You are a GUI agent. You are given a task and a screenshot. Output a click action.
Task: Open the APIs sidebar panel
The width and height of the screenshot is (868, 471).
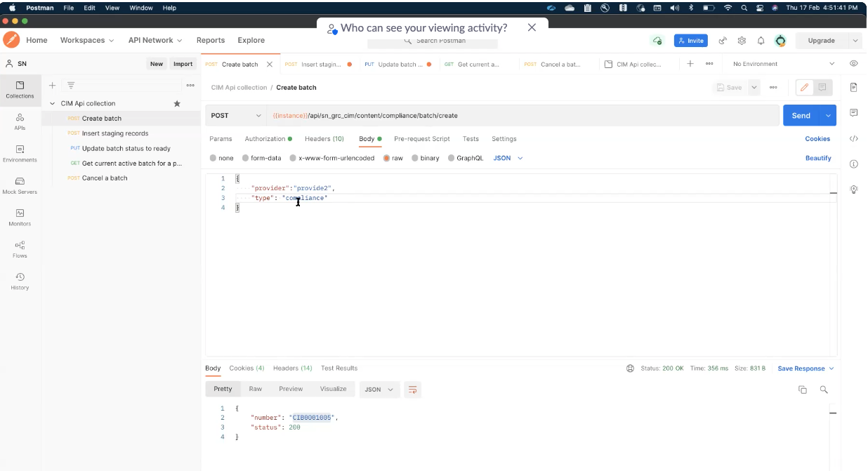click(20, 121)
